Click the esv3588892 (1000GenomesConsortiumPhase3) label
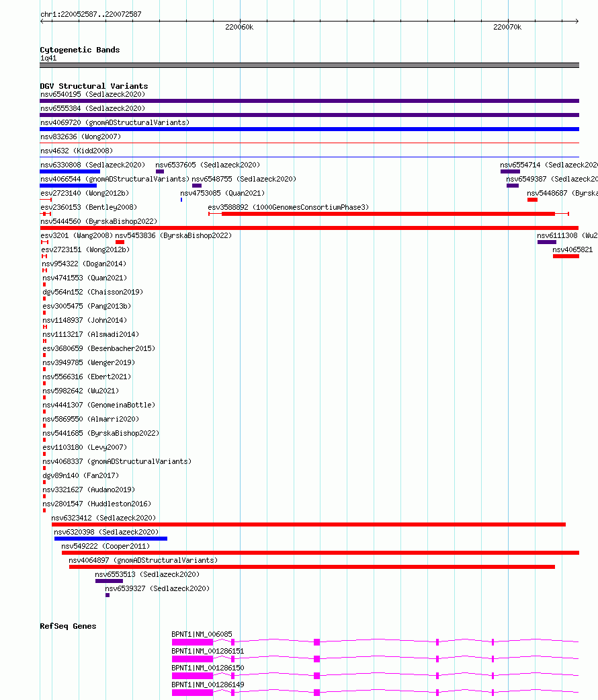The image size is (598, 700). point(288,207)
